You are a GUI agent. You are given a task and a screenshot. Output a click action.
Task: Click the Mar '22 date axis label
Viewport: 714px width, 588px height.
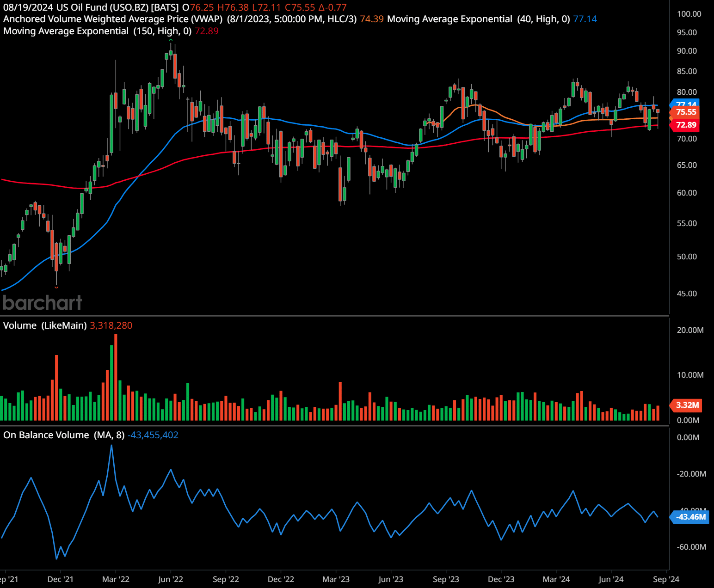pos(116,579)
